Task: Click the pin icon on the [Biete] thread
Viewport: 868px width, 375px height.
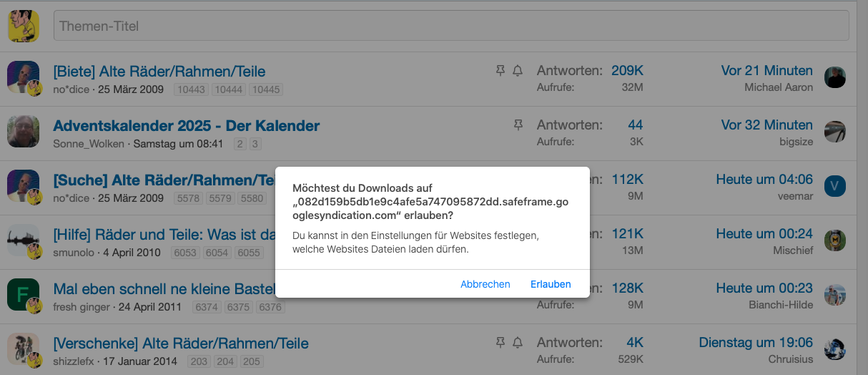Action: pyautogui.click(x=500, y=71)
